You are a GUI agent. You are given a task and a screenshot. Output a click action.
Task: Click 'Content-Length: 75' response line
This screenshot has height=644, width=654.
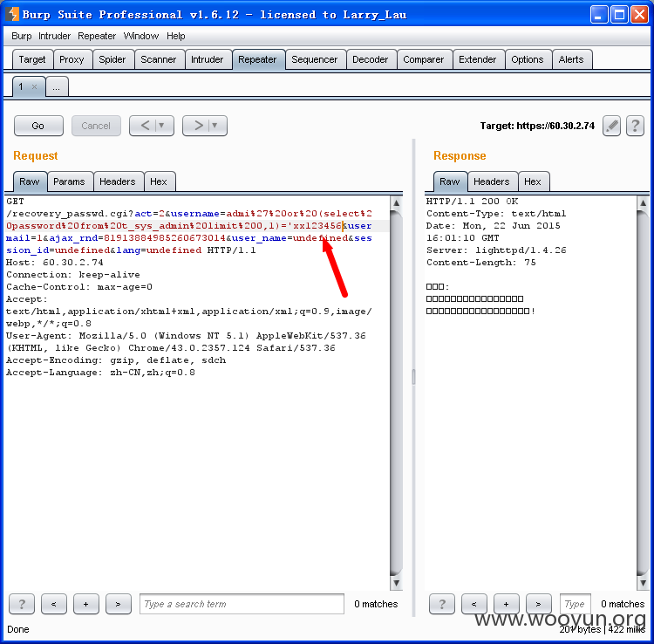480,263
